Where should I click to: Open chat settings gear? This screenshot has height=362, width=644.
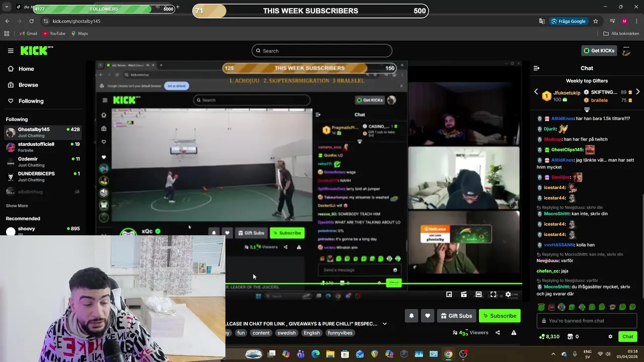[610, 337]
